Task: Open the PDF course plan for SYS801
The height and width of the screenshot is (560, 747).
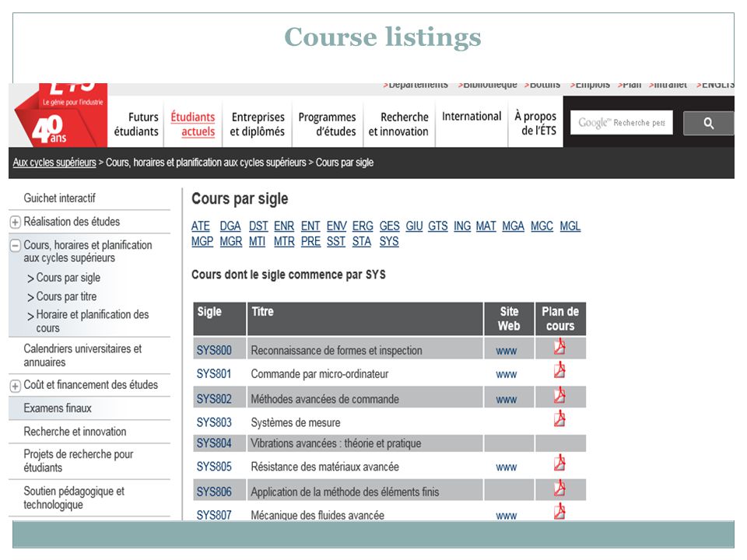Action: pyautogui.click(x=559, y=370)
